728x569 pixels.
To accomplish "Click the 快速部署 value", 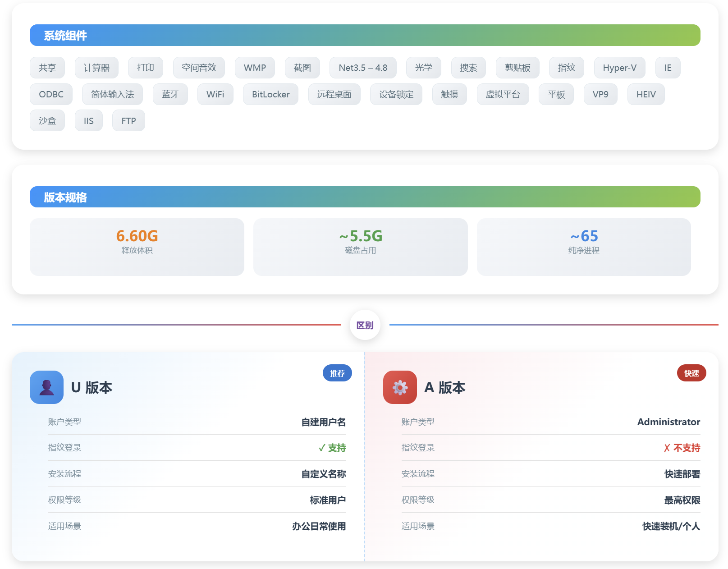I will [682, 474].
